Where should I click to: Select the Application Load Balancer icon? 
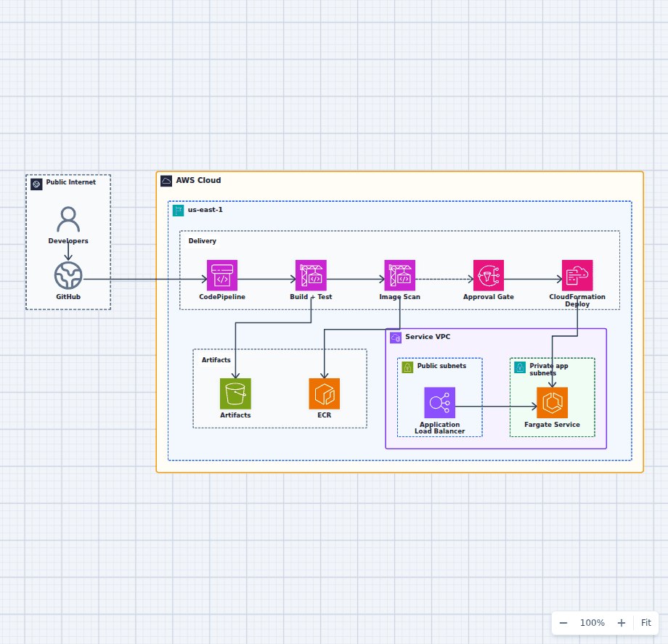[440, 402]
